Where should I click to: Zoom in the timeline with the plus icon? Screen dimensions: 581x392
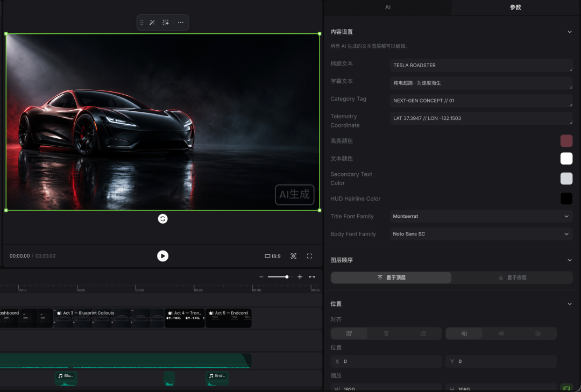(x=300, y=277)
